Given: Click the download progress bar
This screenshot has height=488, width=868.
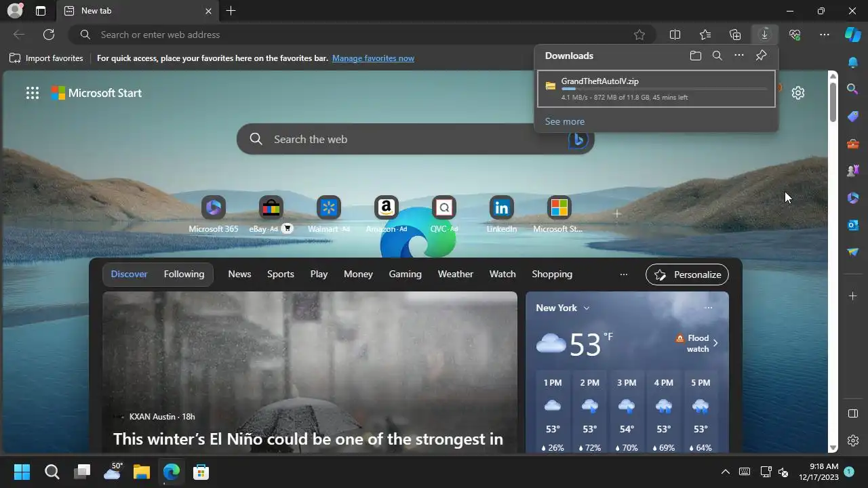Looking at the screenshot, I should [x=664, y=89].
